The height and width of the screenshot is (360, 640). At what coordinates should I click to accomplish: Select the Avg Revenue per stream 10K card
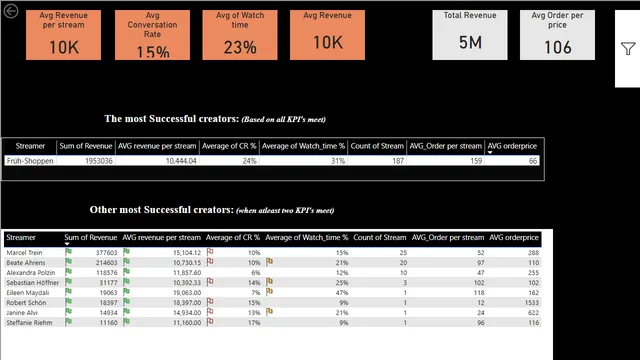(63, 35)
